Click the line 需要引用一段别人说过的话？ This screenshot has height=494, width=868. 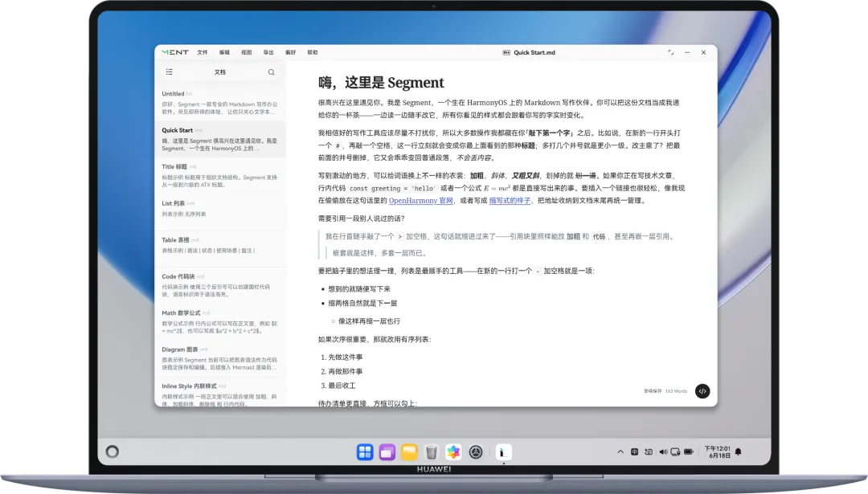[362, 218]
